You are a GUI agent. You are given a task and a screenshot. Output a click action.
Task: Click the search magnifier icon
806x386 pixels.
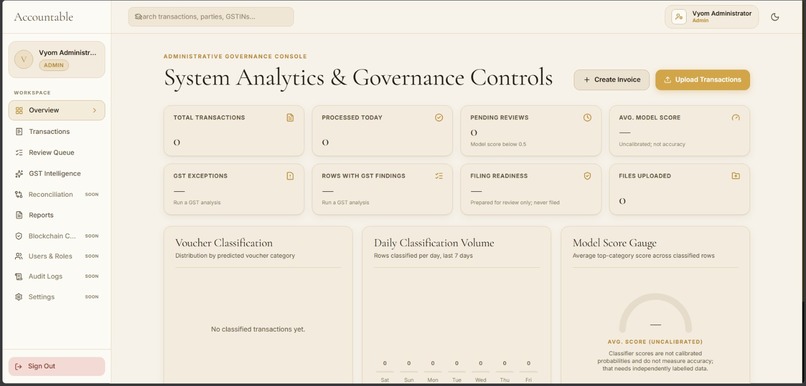coord(138,16)
